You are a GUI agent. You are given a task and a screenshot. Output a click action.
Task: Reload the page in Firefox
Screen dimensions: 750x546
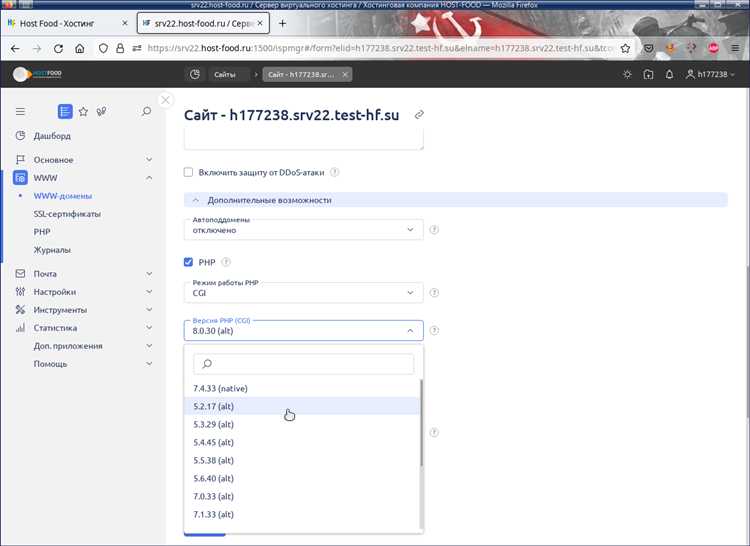point(58,48)
